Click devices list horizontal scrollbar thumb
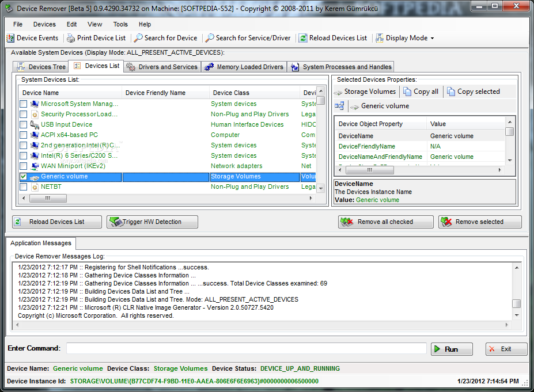 point(48,198)
